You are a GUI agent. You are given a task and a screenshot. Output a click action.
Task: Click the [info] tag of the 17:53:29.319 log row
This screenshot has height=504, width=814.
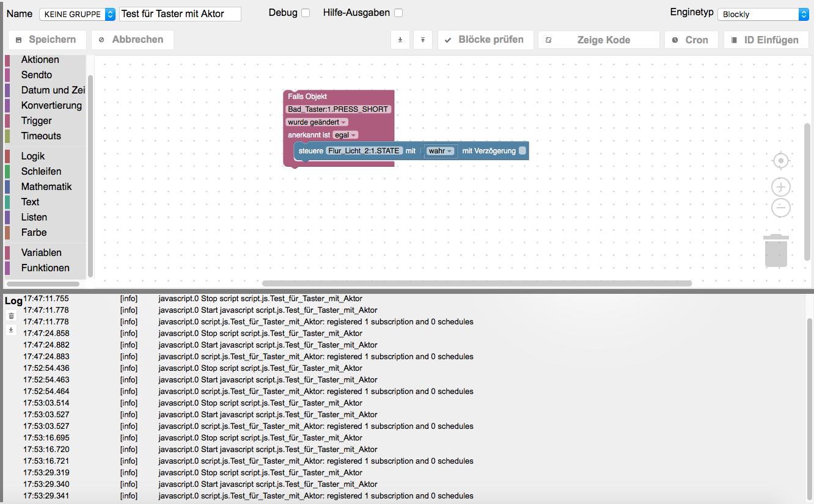129,473
